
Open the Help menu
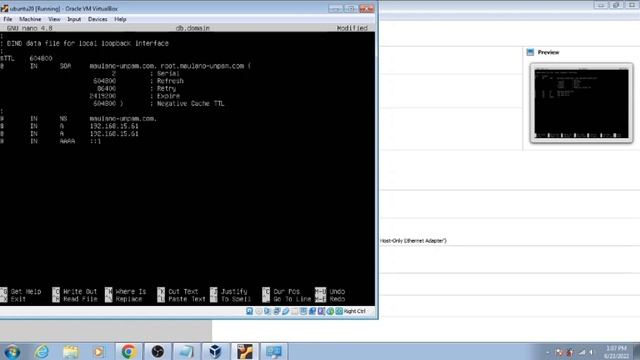tap(120, 19)
